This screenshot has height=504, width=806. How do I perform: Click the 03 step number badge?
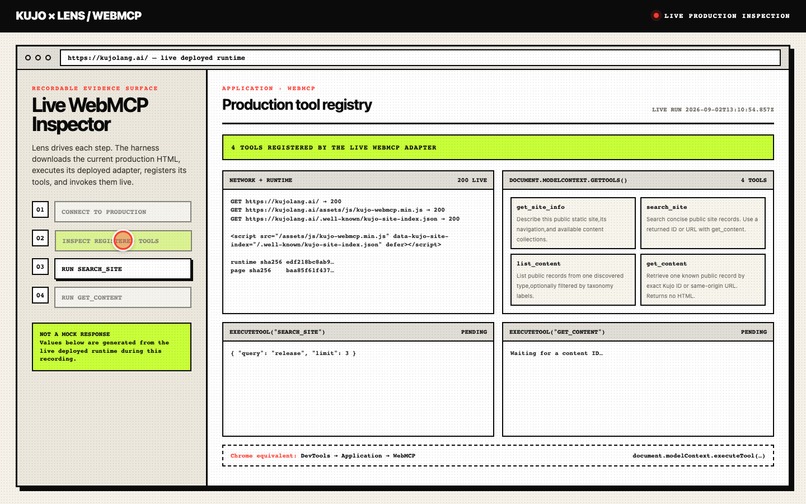click(40, 266)
